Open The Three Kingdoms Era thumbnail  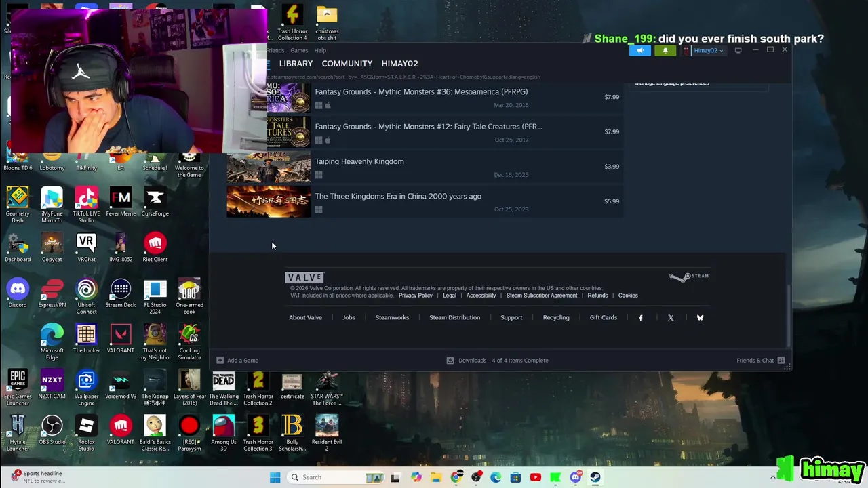[269, 202]
